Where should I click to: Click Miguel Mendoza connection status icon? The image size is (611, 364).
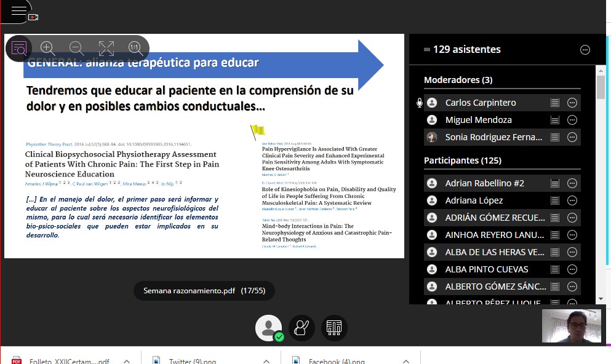coord(555,120)
